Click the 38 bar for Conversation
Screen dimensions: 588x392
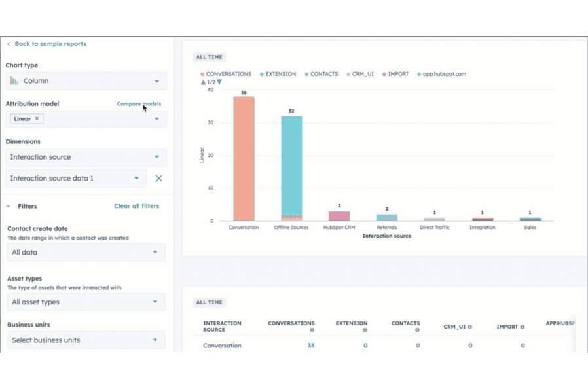pyautogui.click(x=242, y=164)
